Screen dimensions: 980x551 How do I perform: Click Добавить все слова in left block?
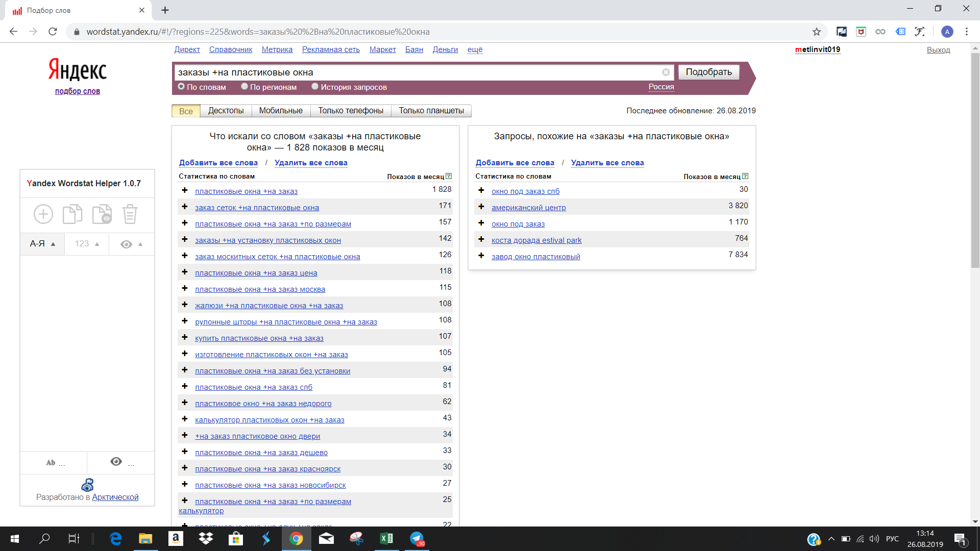218,163
